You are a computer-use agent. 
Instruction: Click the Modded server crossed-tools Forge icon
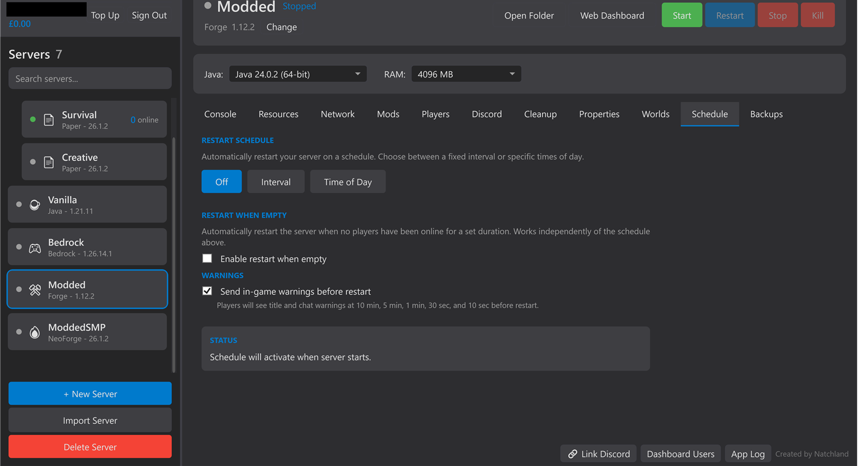pos(35,289)
